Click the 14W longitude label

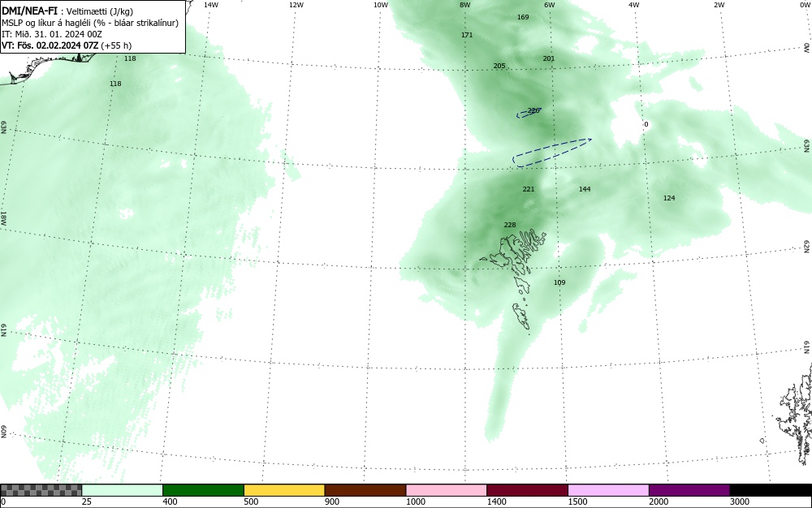pyautogui.click(x=211, y=5)
